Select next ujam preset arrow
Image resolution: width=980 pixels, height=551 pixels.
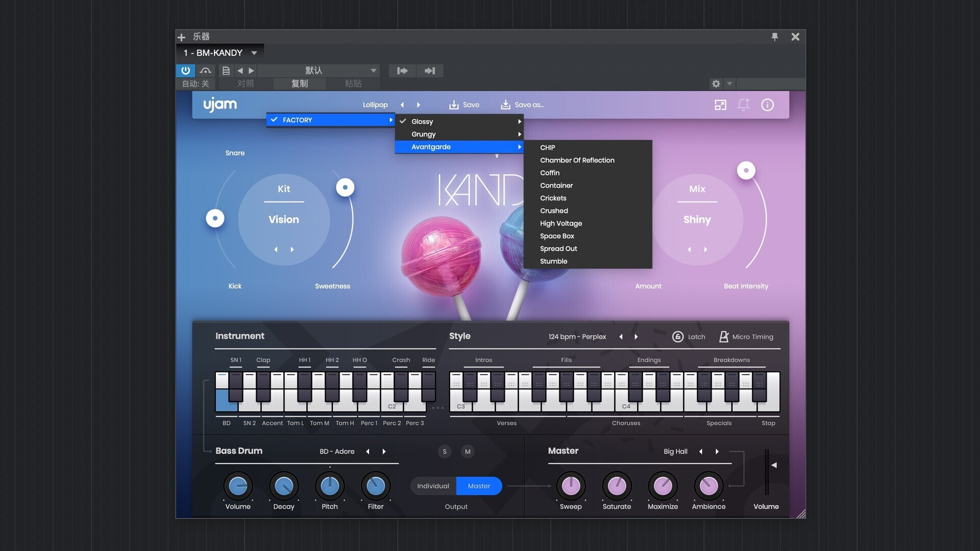pos(419,105)
